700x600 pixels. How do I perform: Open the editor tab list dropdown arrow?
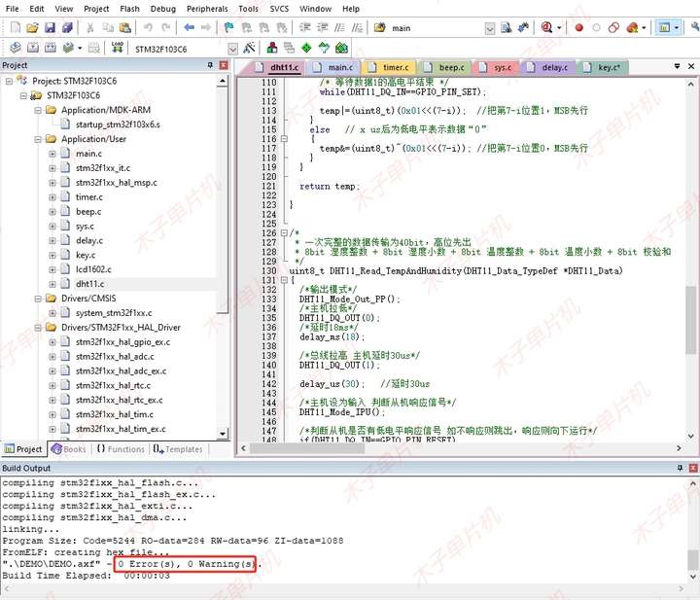tap(678, 66)
